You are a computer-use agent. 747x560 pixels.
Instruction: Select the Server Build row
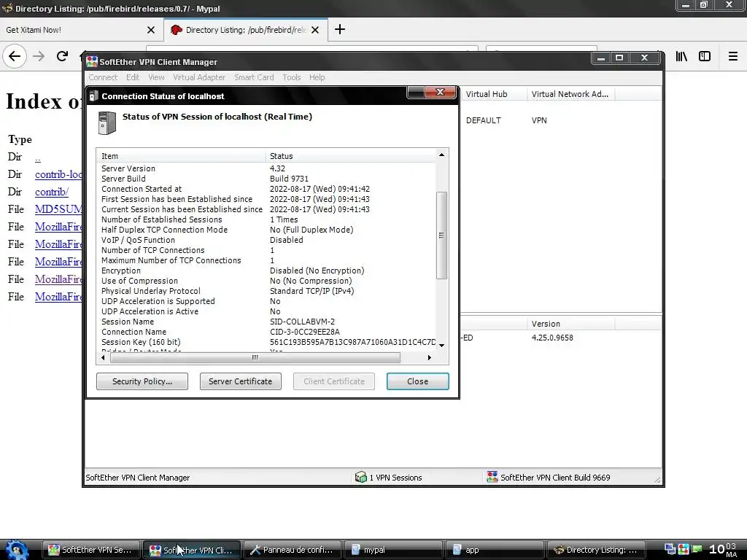(x=266, y=179)
